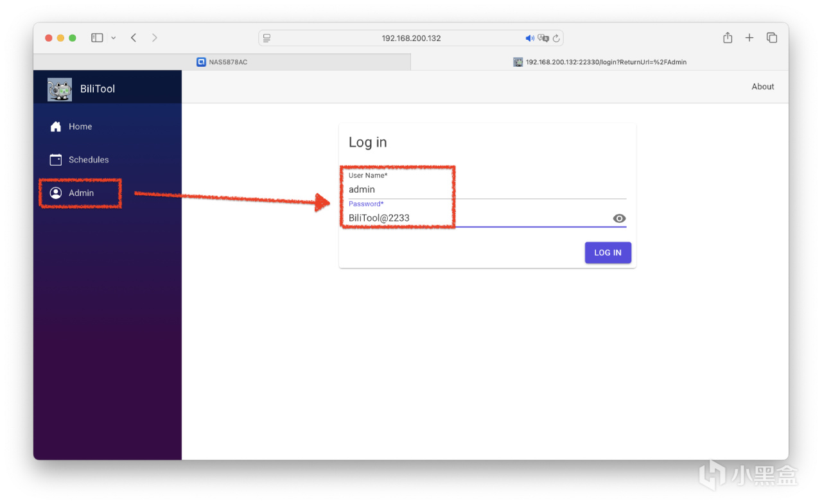The image size is (822, 504).
Task: Expand the sidebar tab group dropdown
Action: pos(114,38)
